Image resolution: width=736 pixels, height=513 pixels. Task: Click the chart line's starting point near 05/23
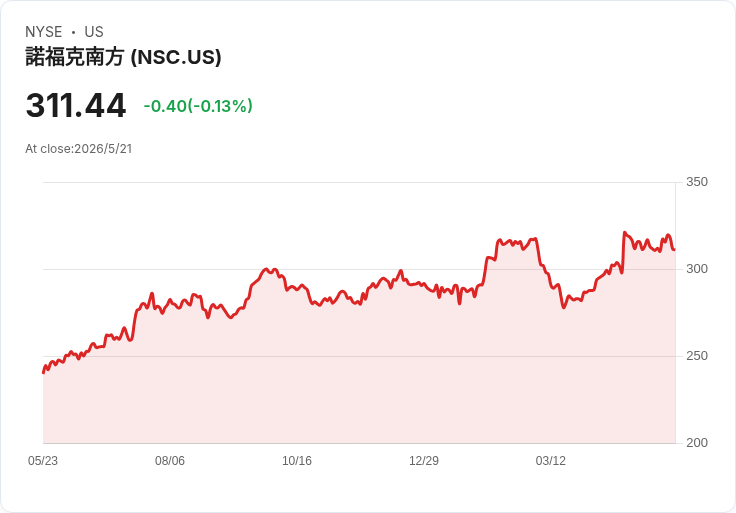point(44,372)
